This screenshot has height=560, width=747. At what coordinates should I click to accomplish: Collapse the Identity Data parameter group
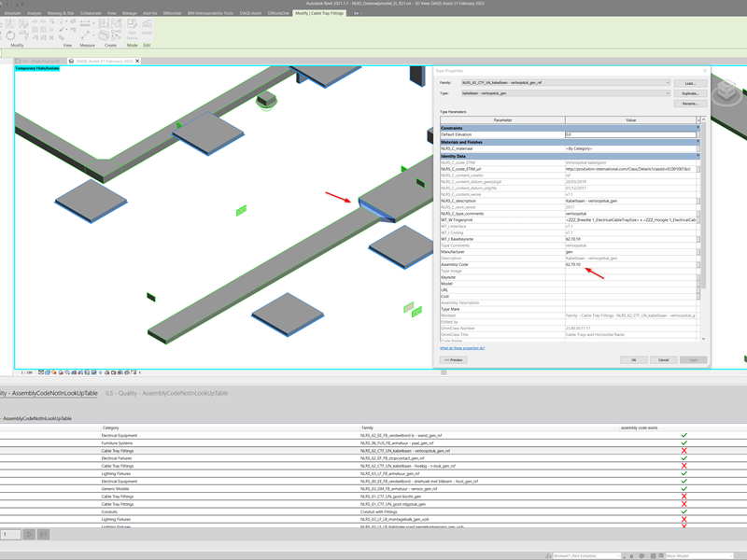point(698,156)
